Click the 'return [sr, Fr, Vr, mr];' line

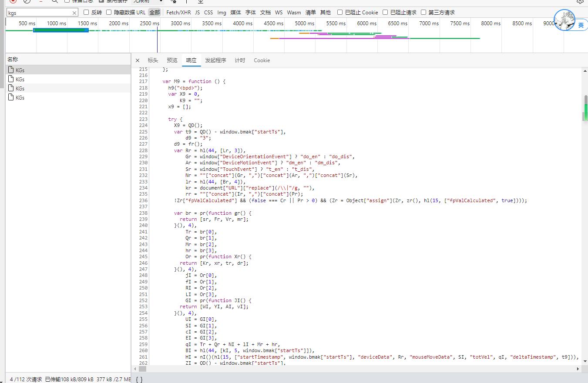214,219
